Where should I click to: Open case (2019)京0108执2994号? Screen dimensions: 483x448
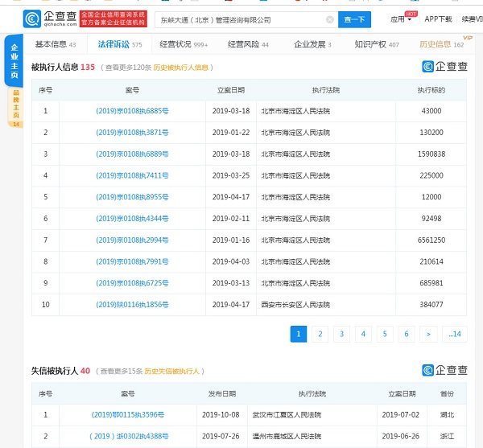pyautogui.click(x=132, y=240)
